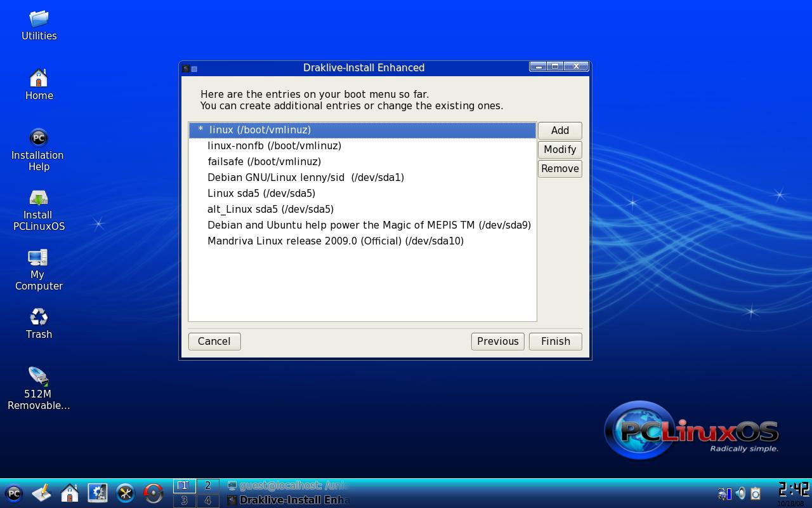The image size is (812, 508).
Task: Open the Utilities folder on desktop
Action: 39,25
